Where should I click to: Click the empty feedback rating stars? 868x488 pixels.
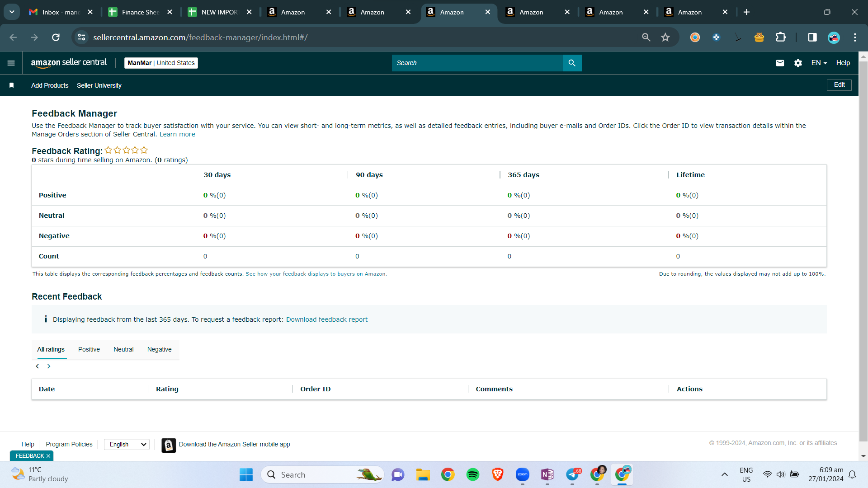tap(126, 150)
